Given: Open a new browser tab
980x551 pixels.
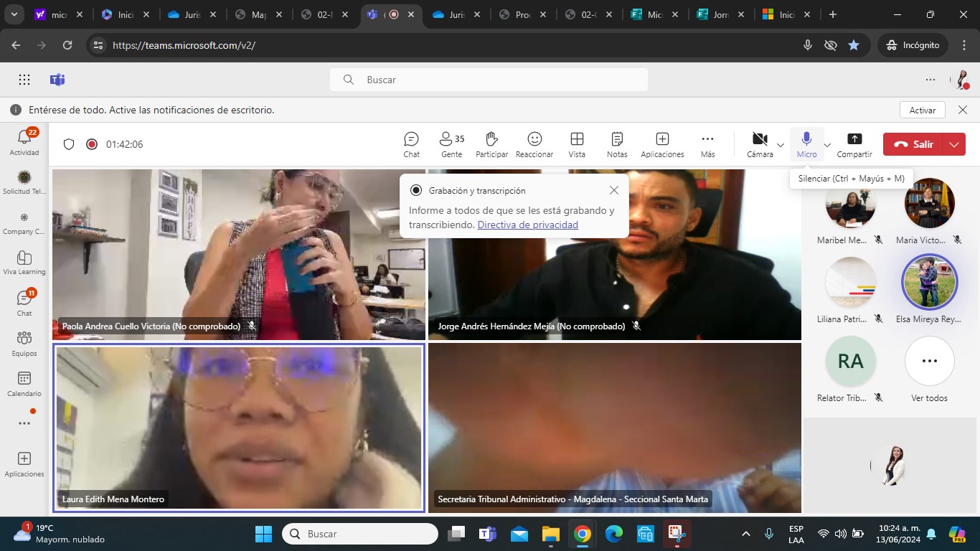Looking at the screenshot, I should [x=832, y=14].
